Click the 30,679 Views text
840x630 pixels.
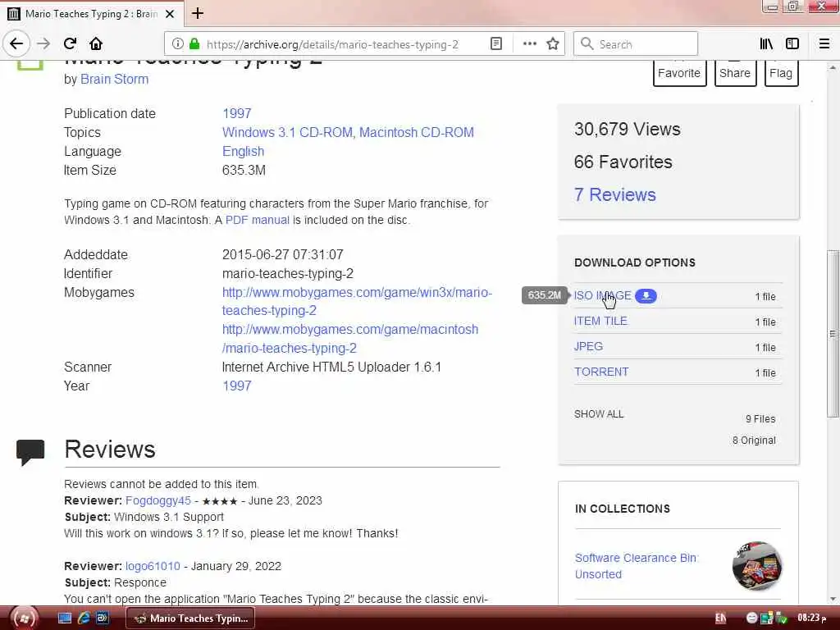pyautogui.click(x=627, y=129)
